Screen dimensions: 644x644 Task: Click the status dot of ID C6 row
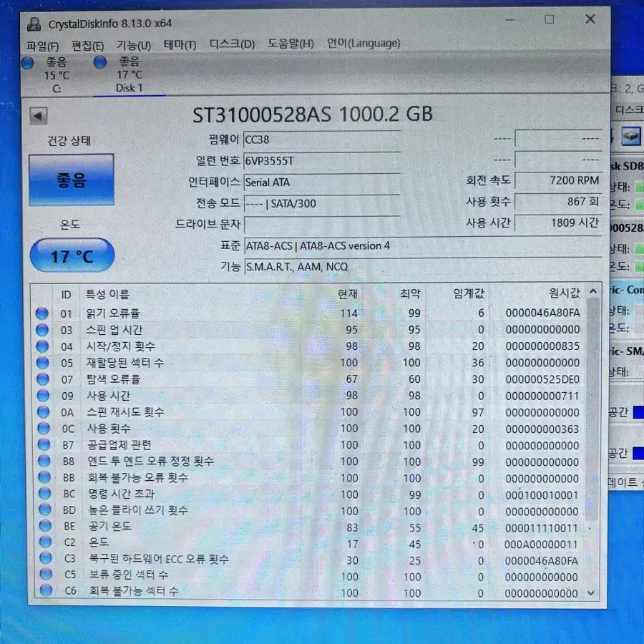[47, 590]
